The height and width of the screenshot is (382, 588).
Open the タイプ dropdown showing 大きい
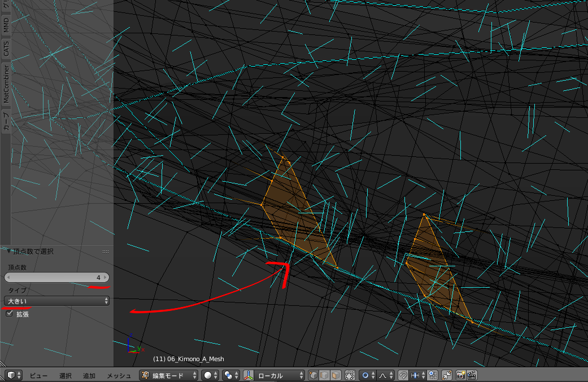[56, 301]
